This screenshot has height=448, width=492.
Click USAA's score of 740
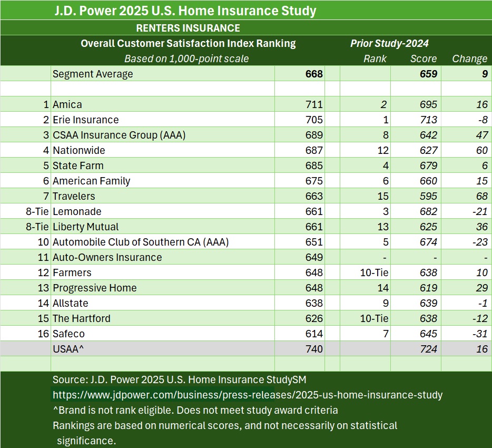pos(313,348)
